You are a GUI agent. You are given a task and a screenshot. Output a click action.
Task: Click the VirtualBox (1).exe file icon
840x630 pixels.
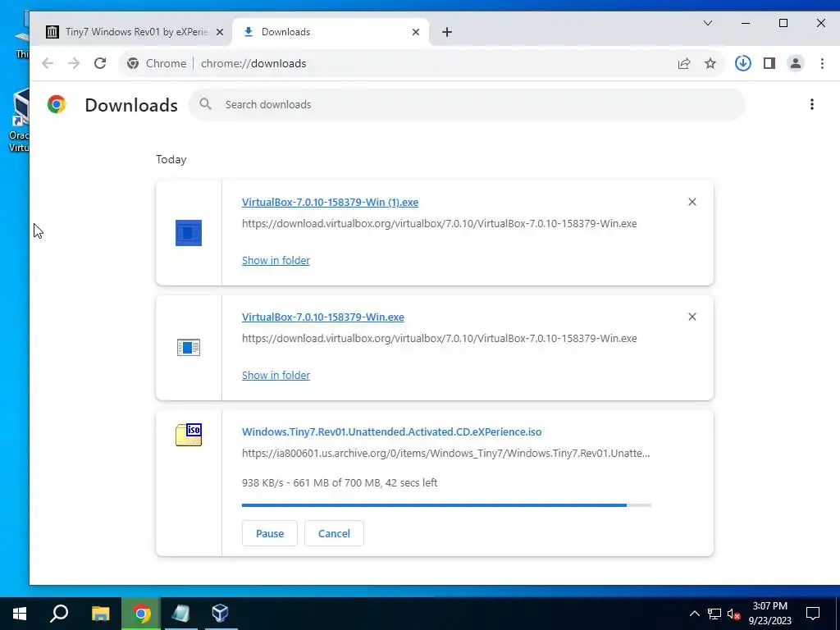pyautogui.click(x=189, y=233)
